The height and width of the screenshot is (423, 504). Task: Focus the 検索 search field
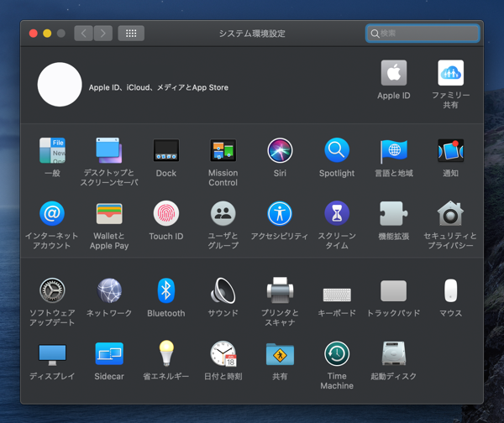[x=423, y=33]
